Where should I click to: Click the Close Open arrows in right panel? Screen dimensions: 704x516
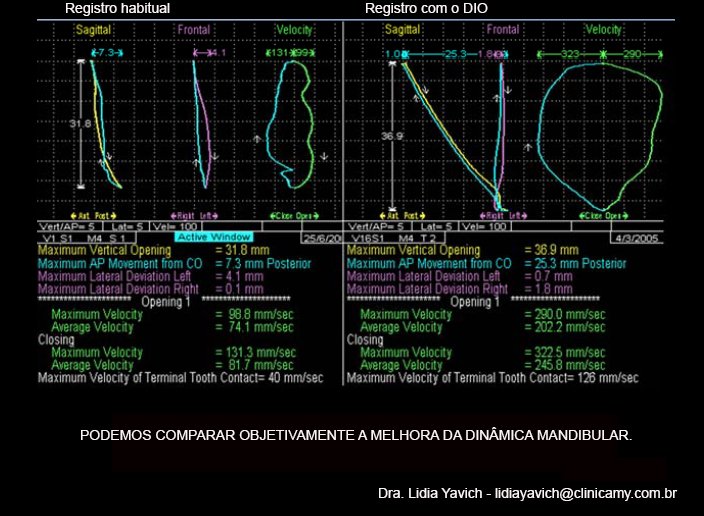pyautogui.click(x=602, y=215)
